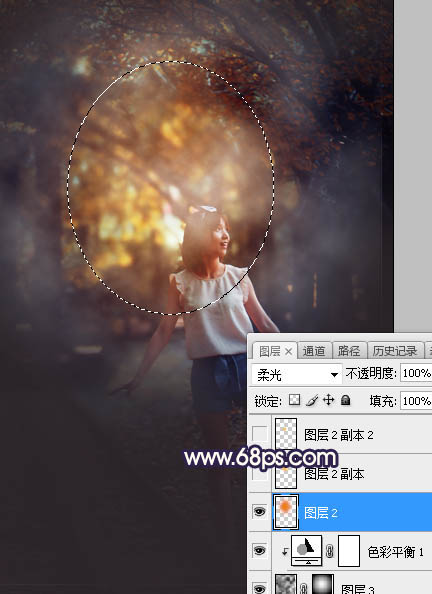Click the lock all padlock icon
Image resolution: width=432 pixels, height=594 pixels.
345,400
